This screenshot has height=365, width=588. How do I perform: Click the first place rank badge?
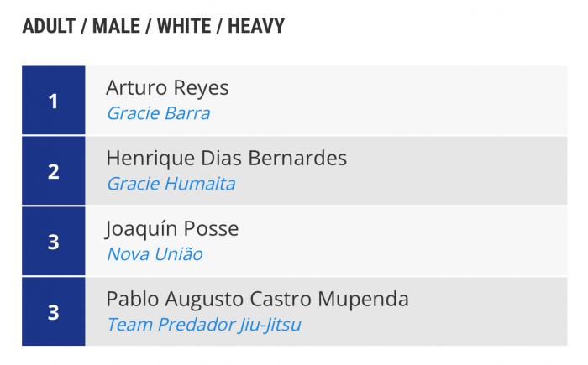[54, 102]
